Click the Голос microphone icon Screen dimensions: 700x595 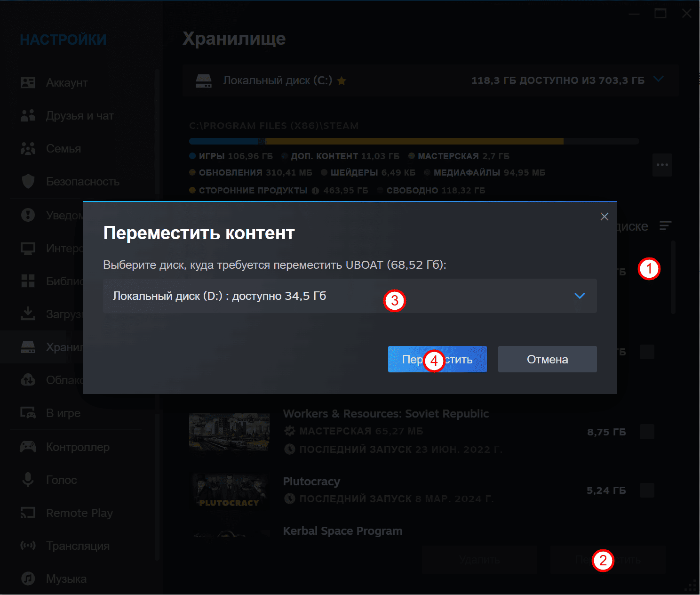tap(28, 480)
